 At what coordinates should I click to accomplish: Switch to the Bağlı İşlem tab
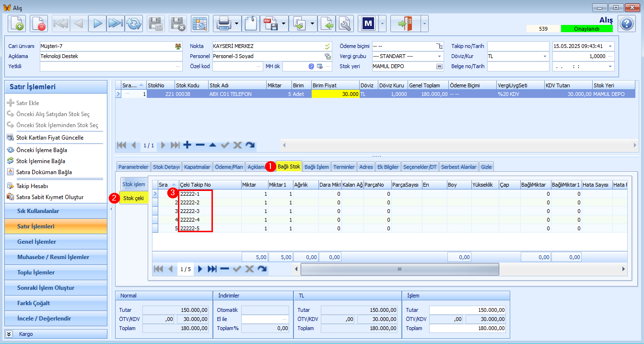pyautogui.click(x=316, y=167)
